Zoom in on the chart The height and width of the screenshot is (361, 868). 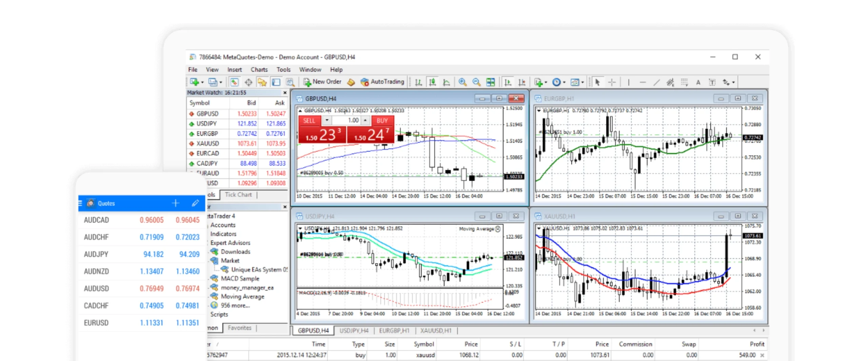click(x=462, y=82)
